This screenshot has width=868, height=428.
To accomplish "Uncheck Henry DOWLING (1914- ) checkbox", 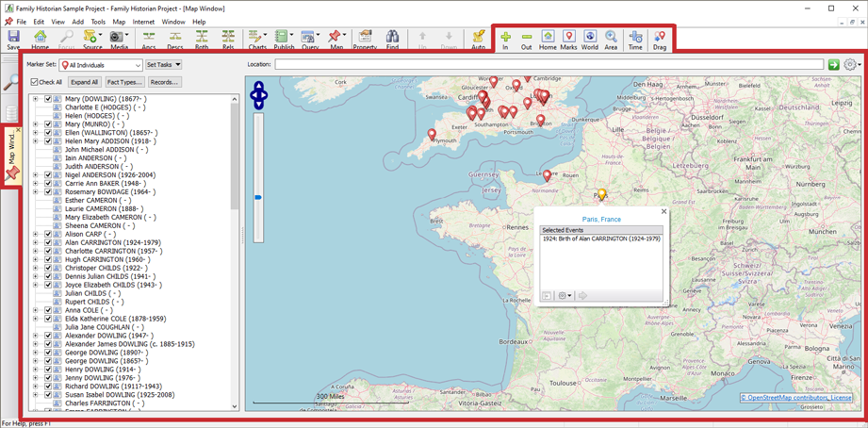I will (48, 370).
